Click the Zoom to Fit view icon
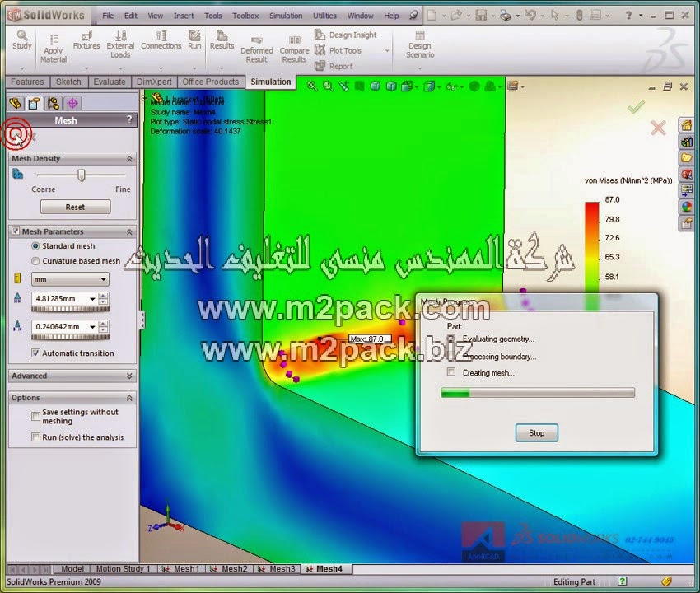Image resolution: width=700 pixels, height=593 pixels. [x=311, y=86]
